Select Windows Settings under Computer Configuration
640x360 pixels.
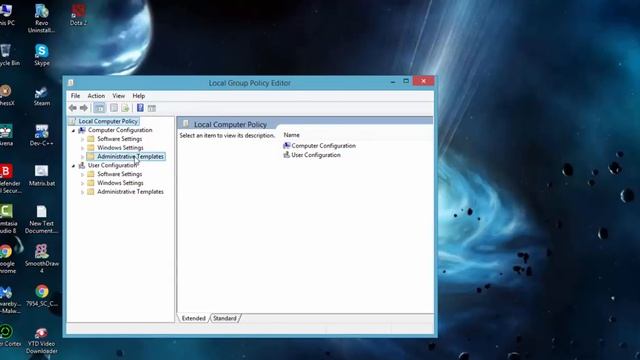[x=120, y=147]
